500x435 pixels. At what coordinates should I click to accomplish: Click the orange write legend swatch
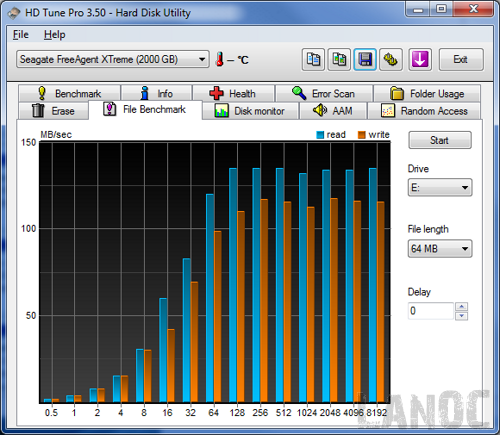(x=362, y=135)
